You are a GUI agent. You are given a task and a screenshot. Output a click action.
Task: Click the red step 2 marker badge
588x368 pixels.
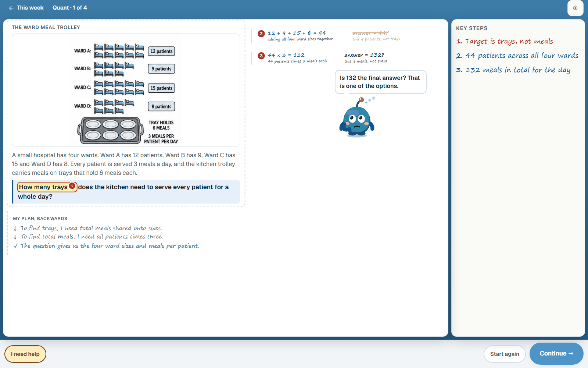261,33
